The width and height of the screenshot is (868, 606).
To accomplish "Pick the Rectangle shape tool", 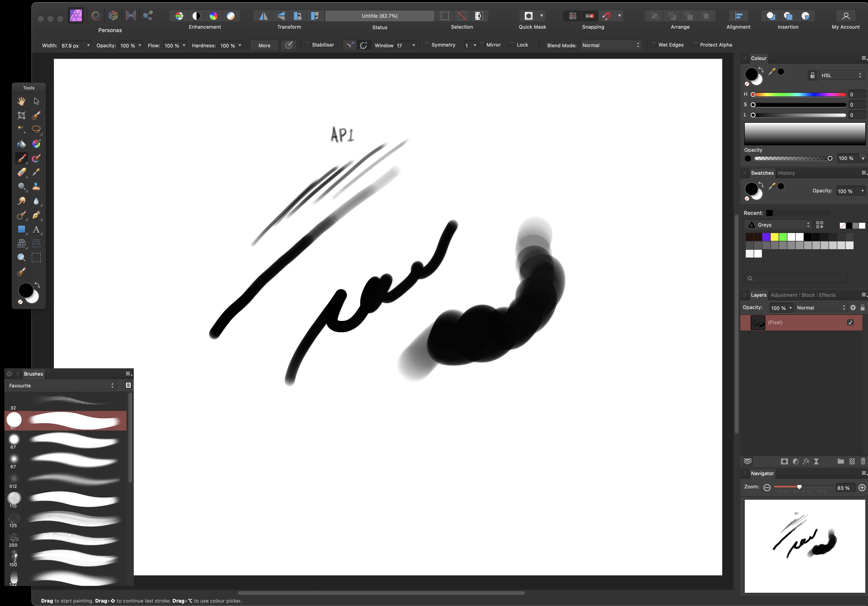I will [21, 229].
